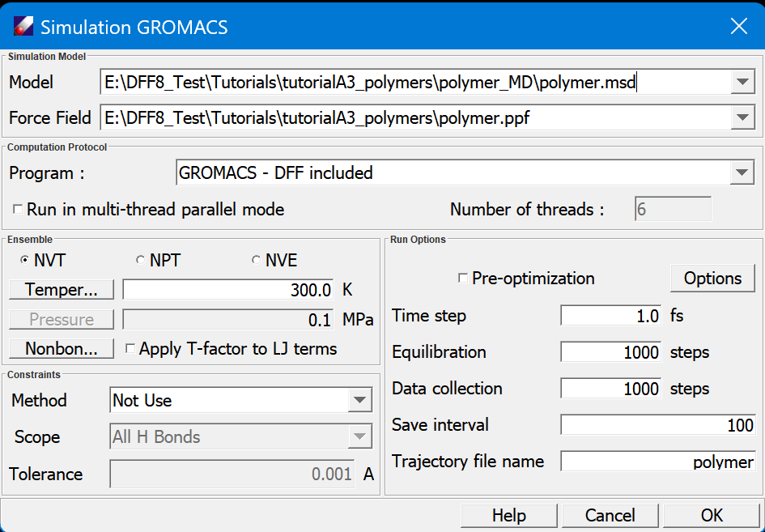Click the Data collection steps field
Screen dimensions: 765x532
click(611, 389)
